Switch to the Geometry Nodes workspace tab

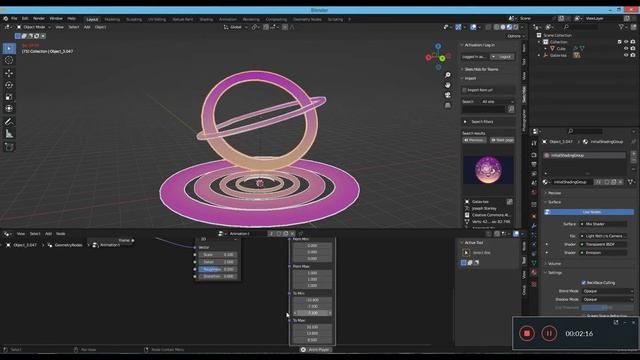[307, 19]
